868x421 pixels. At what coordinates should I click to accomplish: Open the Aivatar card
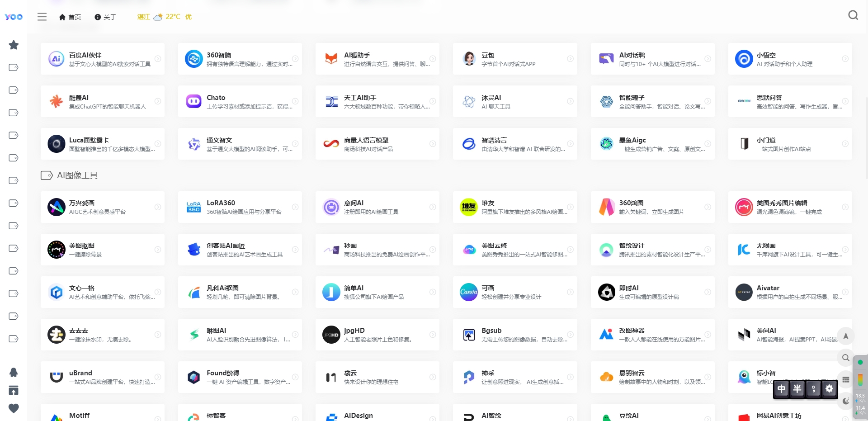[790, 292]
